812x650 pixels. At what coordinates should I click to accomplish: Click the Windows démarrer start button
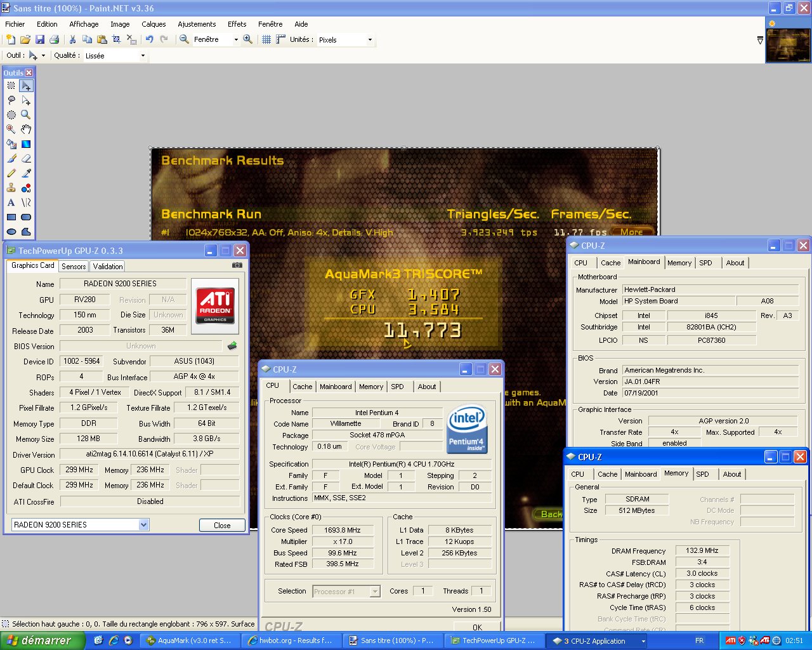[x=43, y=640]
